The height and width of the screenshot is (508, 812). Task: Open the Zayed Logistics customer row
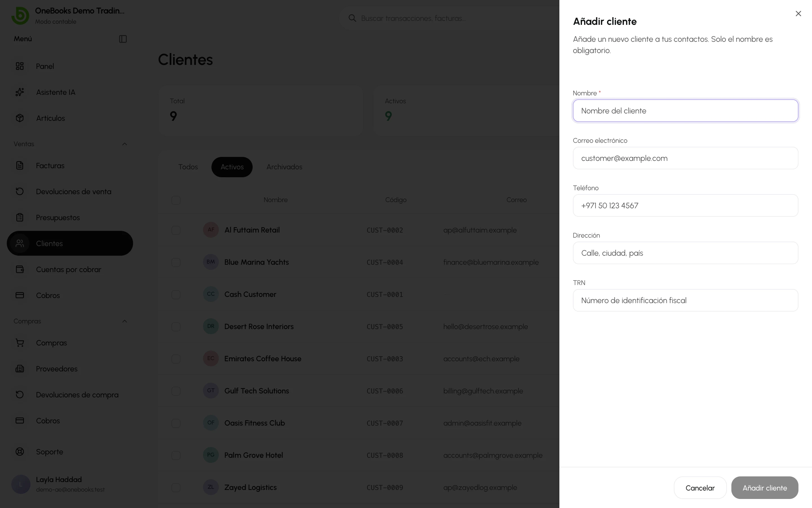click(x=358, y=487)
